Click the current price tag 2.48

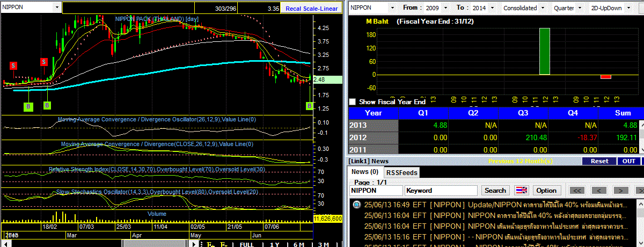327,79
